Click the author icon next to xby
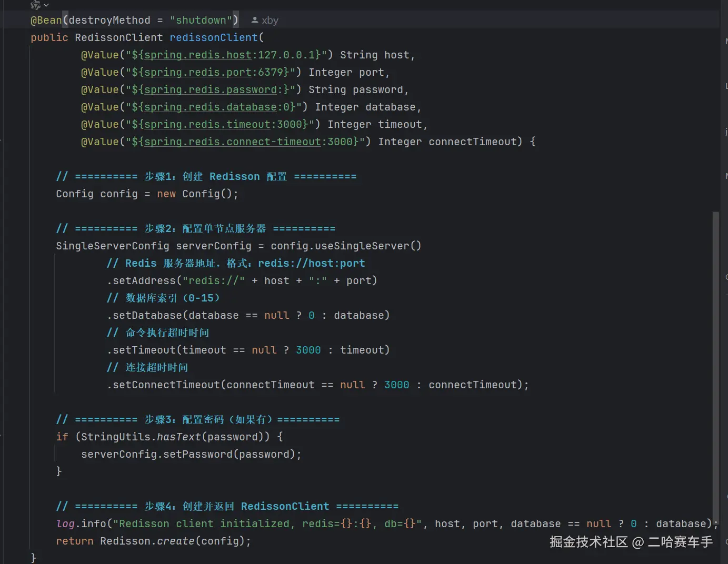 [255, 20]
